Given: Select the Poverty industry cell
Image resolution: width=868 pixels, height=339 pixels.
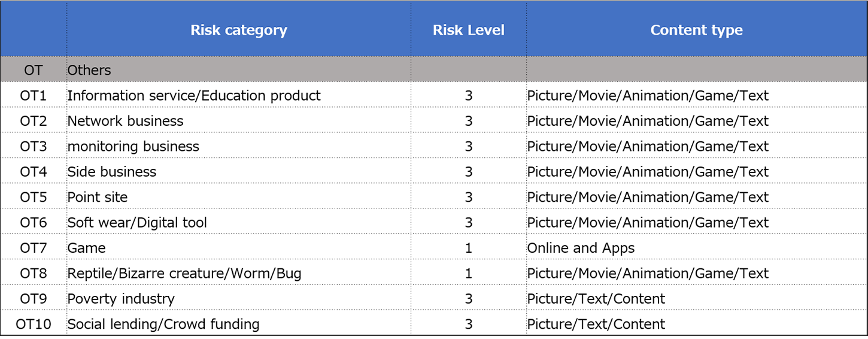Looking at the screenshot, I should (121, 299).
